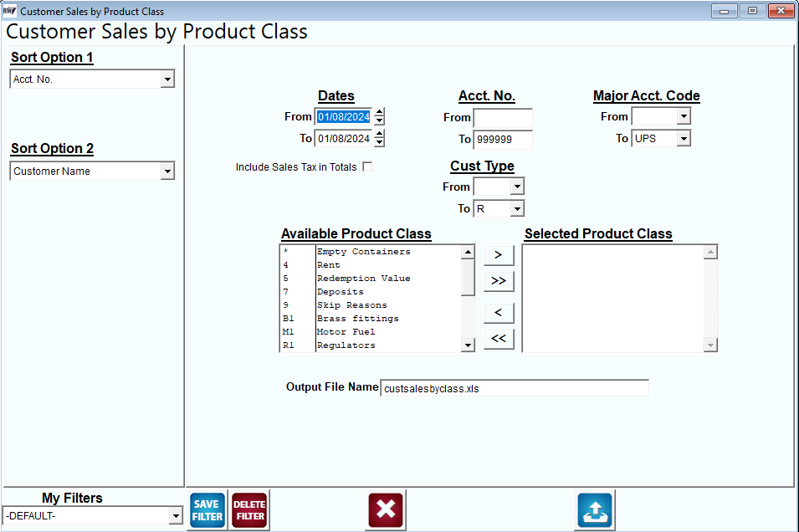Increment the Dates To spinner up arrow

379,134
